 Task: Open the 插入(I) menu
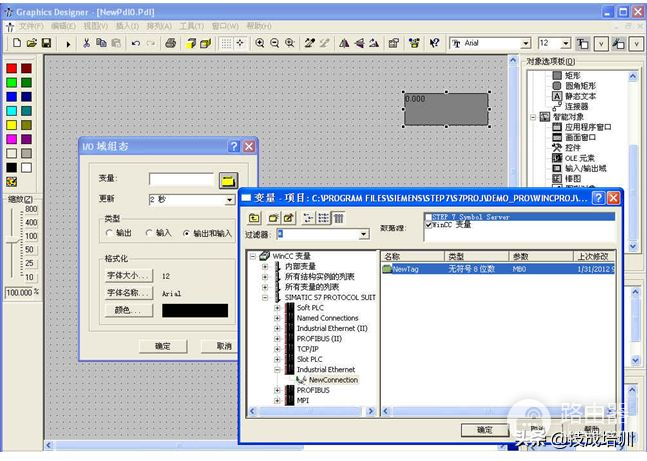(127, 26)
